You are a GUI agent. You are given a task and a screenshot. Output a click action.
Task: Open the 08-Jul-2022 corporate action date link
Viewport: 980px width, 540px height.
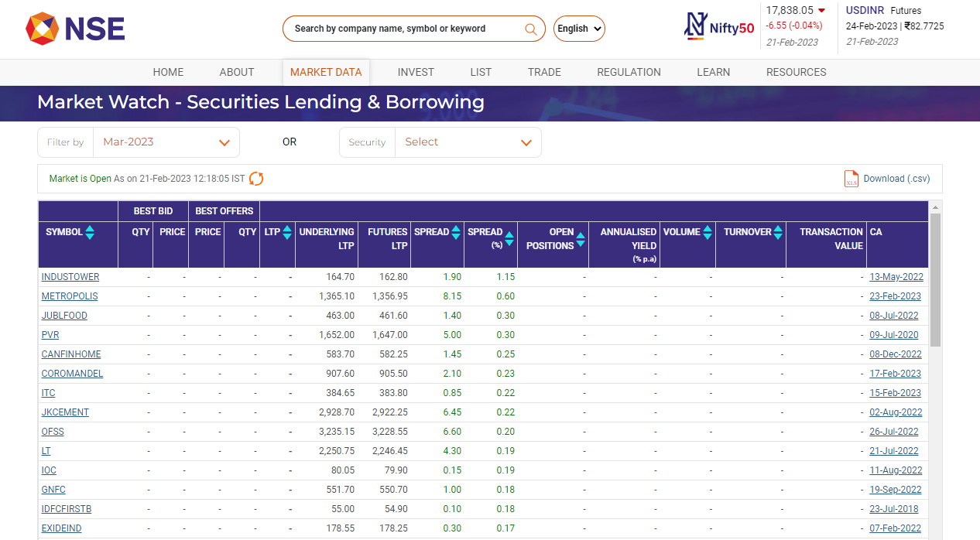(894, 316)
